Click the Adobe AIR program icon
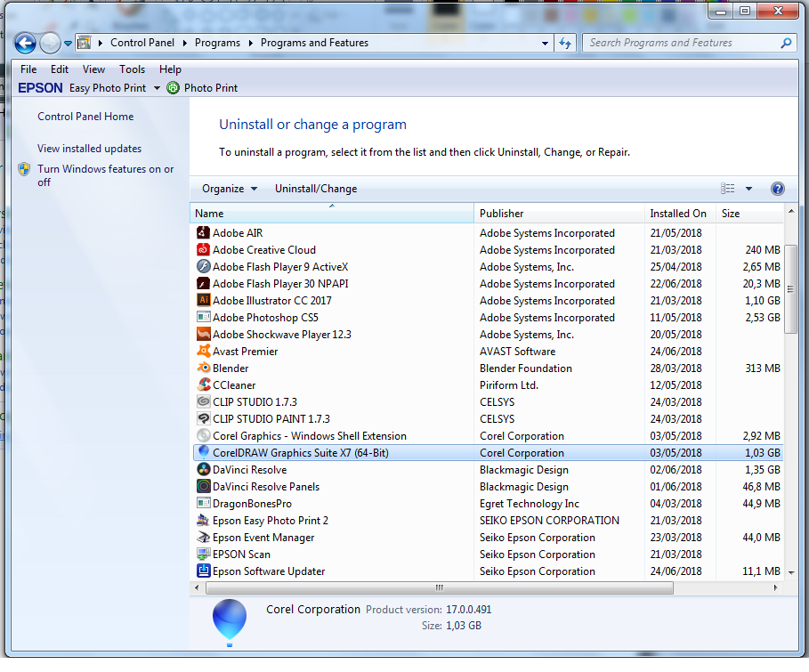The image size is (809, 672). 203,233
